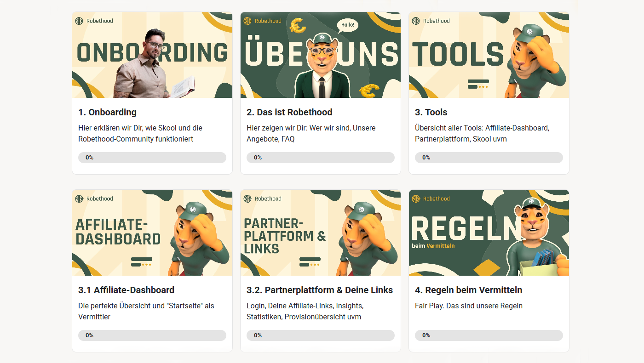
Task: Open the Regeln beim Vermitteln banner
Action: pos(489,233)
